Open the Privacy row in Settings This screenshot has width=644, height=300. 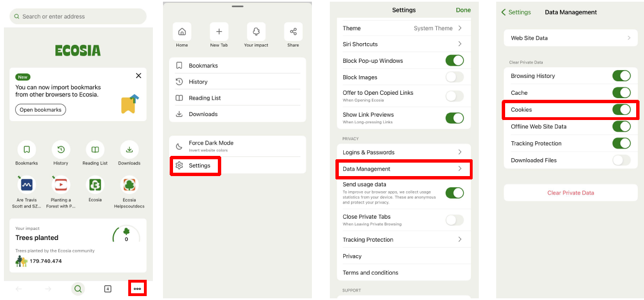tap(404, 256)
